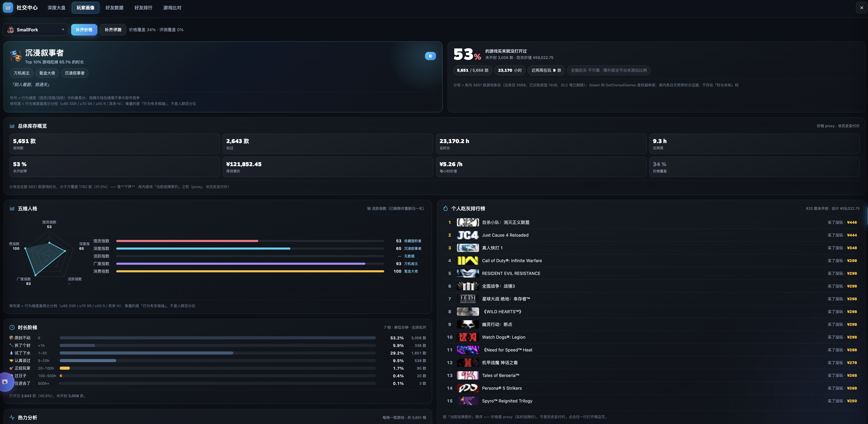This screenshot has height=424, width=868.
Task: Click the social center bar-chart logo icon
Action: click(x=8, y=7)
